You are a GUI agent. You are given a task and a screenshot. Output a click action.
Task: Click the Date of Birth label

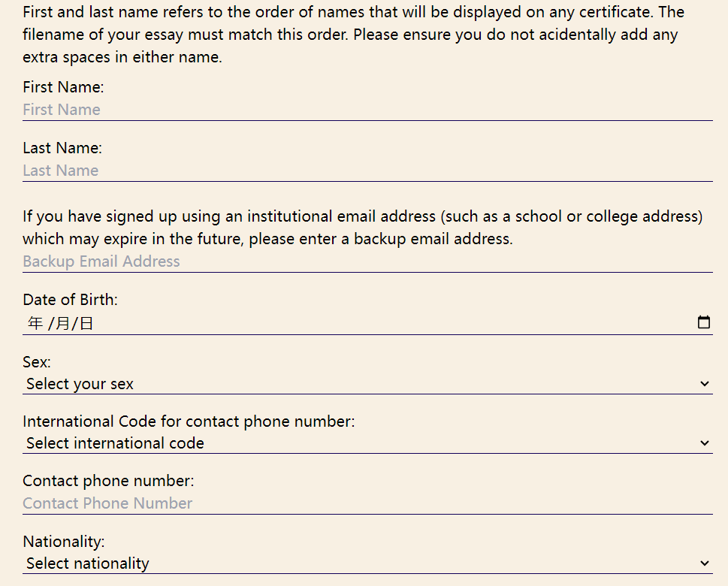pyautogui.click(x=70, y=300)
